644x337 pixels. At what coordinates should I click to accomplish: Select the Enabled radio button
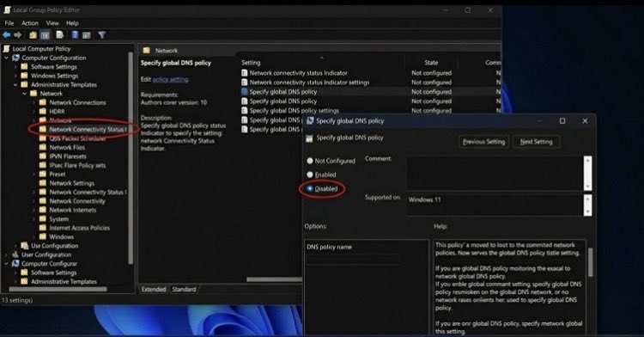[310, 175]
